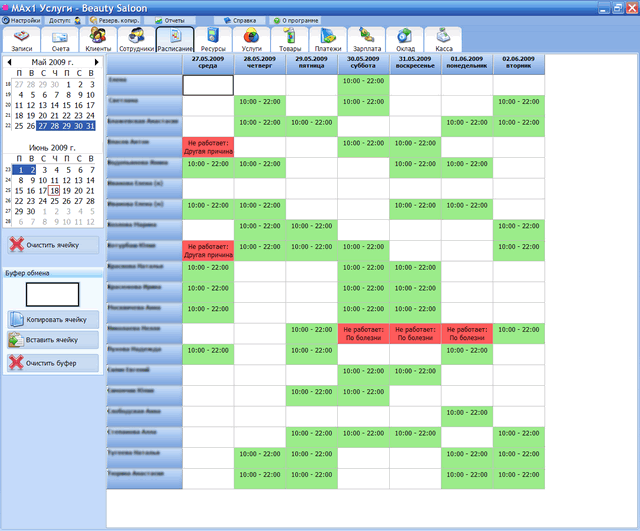Select first-row 10:00 - 22:00 Saturday cell
640x531 pixels.
coord(363,85)
